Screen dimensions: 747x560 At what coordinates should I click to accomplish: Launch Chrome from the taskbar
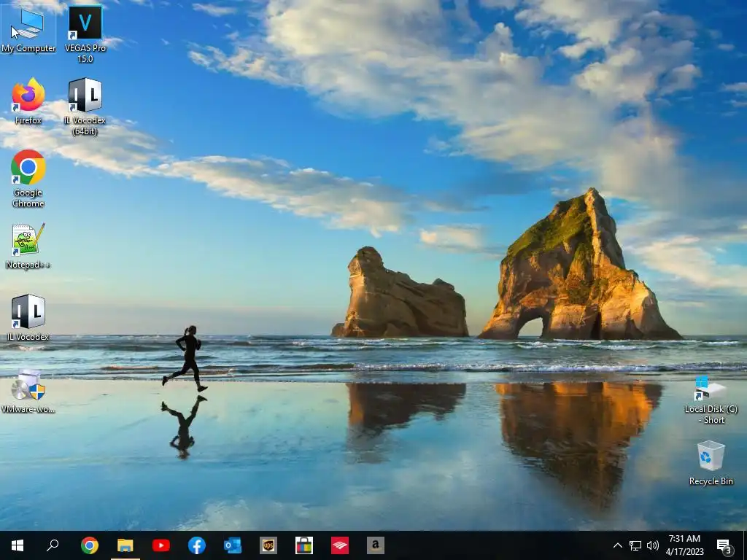tap(90, 545)
